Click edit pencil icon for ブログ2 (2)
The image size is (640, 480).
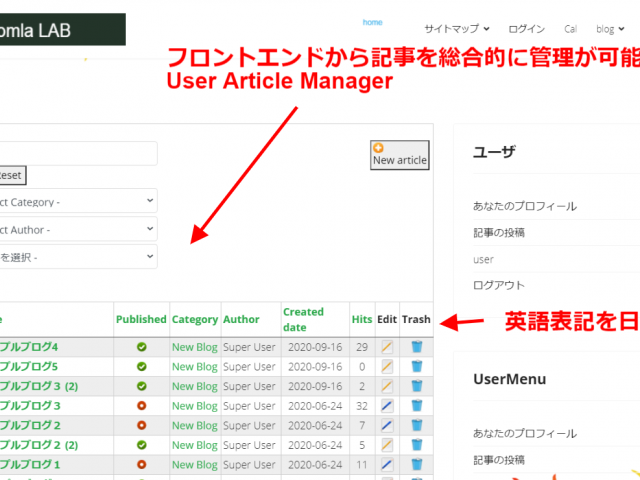[387, 445]
